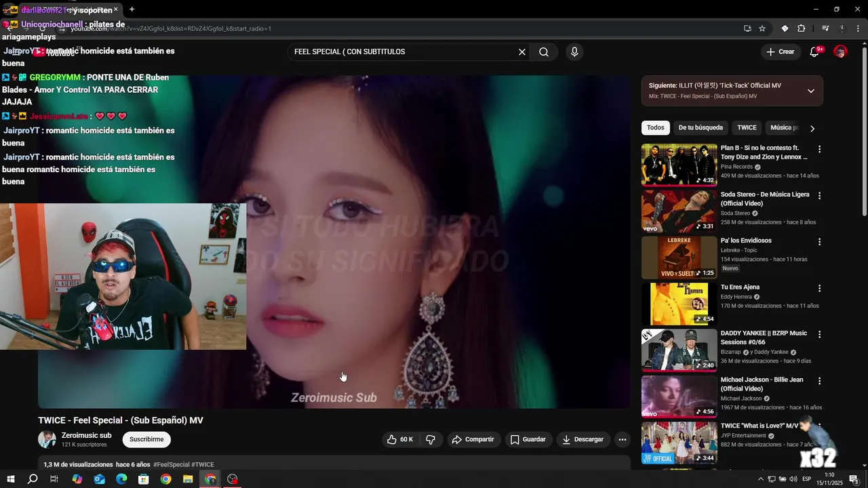
Task: Open Soda Stereo De Música Ligera thumbnail
Action: point(679,211)
